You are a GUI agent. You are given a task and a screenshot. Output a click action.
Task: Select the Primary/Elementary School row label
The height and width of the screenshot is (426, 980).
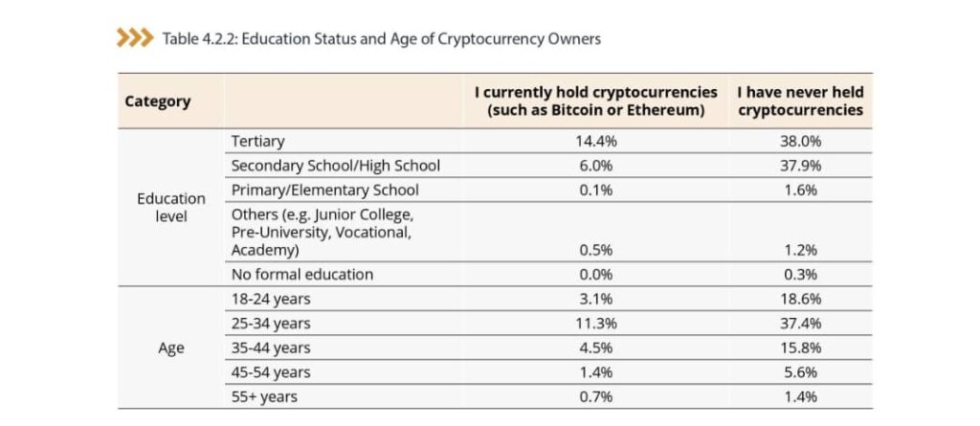[324, 190]
